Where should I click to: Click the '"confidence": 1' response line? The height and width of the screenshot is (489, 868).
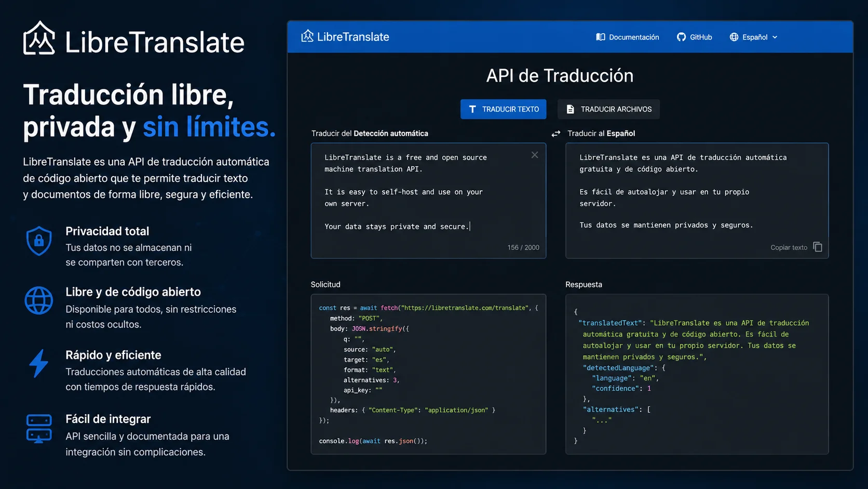point(621,389)
